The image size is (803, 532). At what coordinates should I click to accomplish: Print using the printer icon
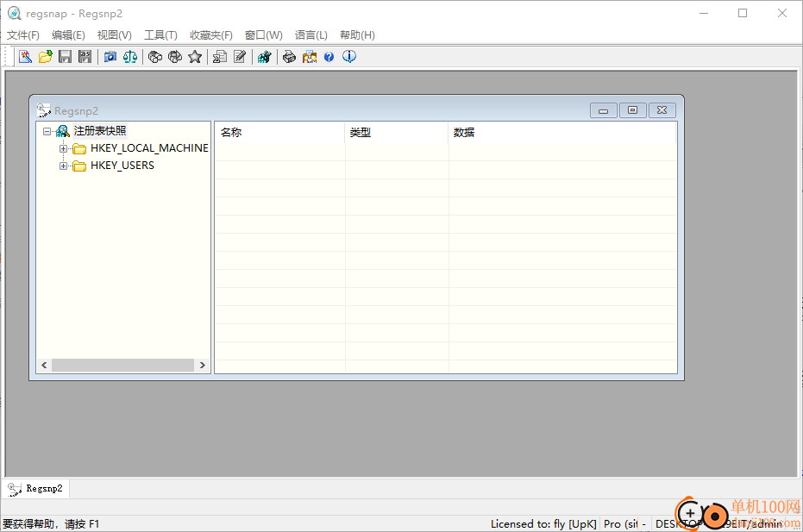click(x=289, y=57)
